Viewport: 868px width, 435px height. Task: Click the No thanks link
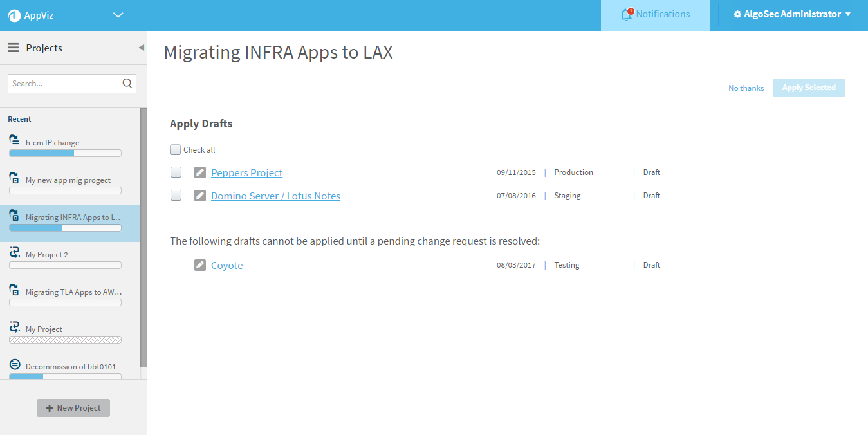coord(746,88)
